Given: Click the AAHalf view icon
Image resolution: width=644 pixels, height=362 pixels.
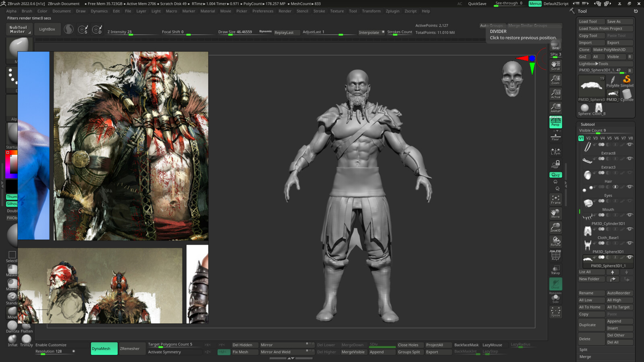Looking at the screenshot, I should [555, 108].
